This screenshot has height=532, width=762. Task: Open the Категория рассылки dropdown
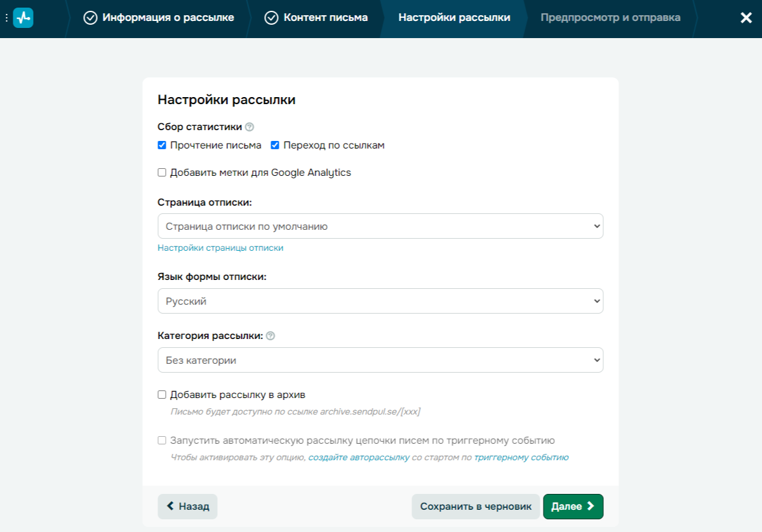click(380, 360)
